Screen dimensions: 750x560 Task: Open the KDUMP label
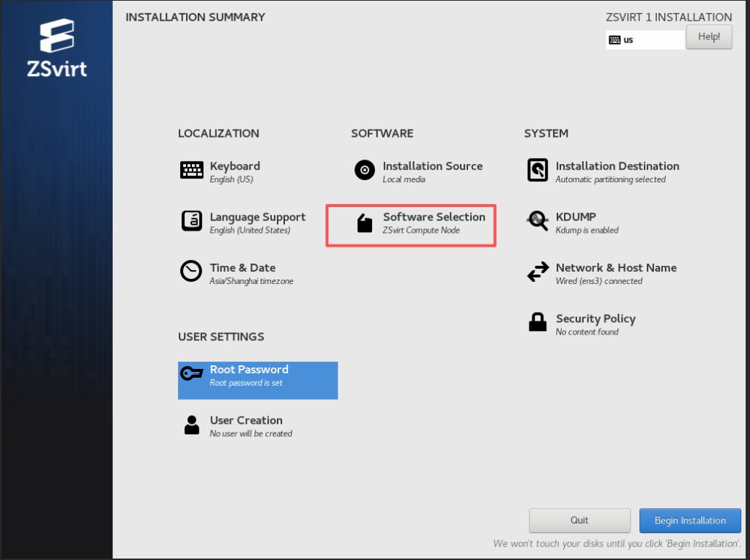pos(576,217)
